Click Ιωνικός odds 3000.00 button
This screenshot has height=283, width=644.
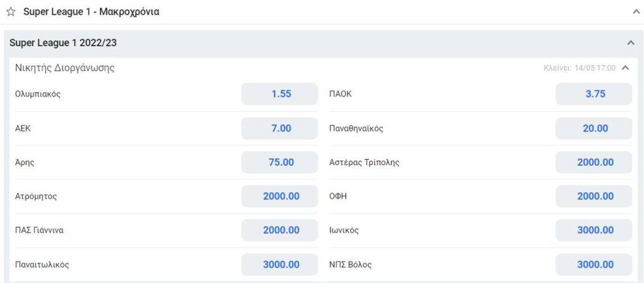click(x=594, y=230)
